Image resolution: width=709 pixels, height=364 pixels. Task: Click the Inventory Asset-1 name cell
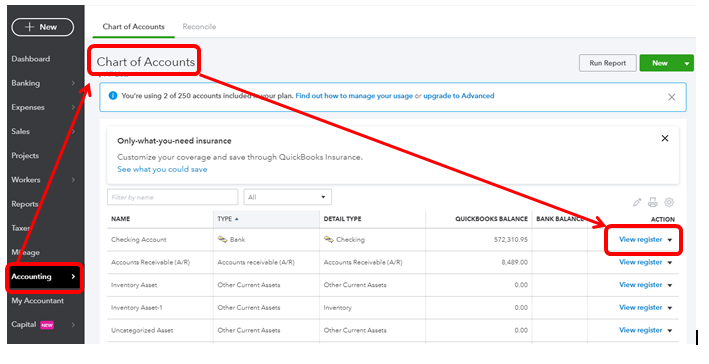point(137,307)
